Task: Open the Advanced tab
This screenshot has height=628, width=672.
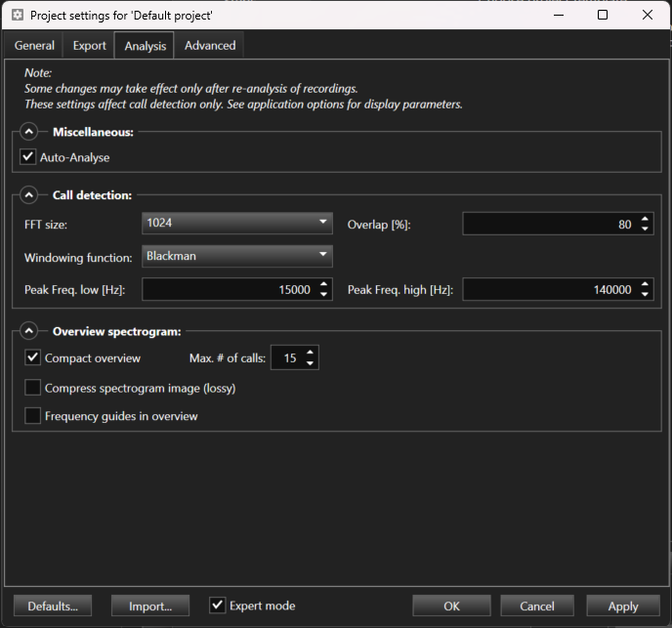Action: tap(210, 46)
